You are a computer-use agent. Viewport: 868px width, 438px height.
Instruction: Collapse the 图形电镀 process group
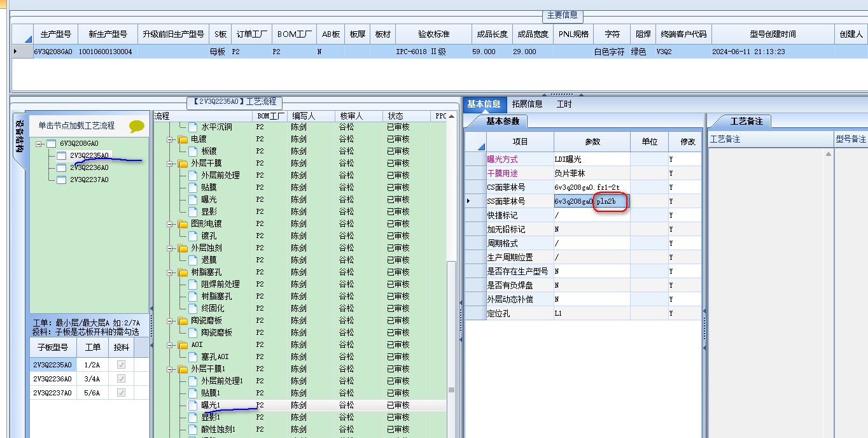pyautogui.click(x=171, y=223)
